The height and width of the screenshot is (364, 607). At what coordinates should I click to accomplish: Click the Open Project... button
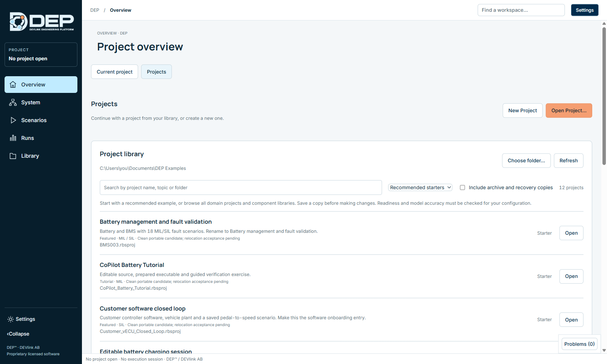569,111
